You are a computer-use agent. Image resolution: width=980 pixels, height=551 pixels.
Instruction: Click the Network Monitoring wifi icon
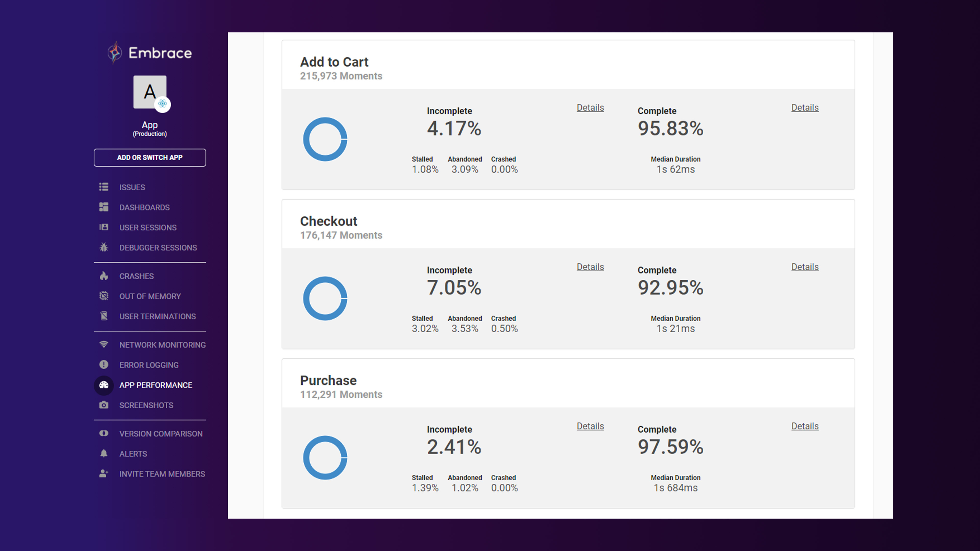pos(103,345)
